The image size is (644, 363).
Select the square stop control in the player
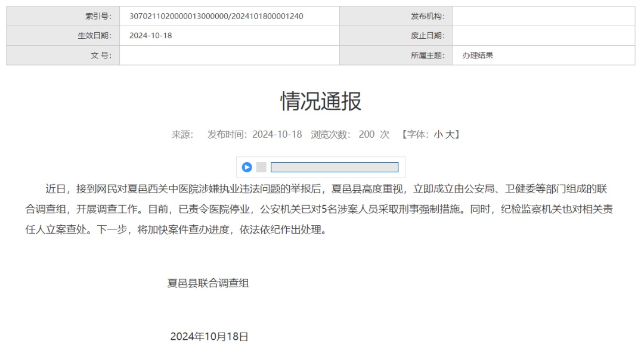coord(261,167)
